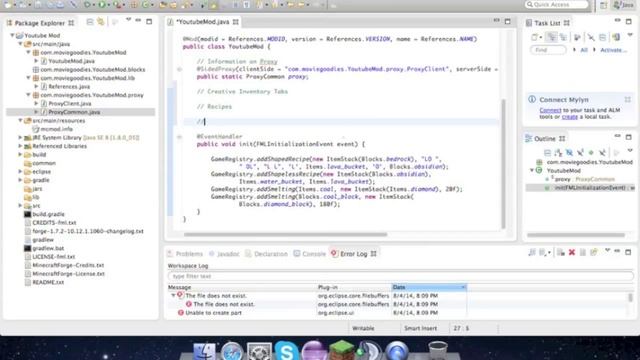
Task: Collapse first 'The file does not exist' entry
Action: [x=173, y=296]
